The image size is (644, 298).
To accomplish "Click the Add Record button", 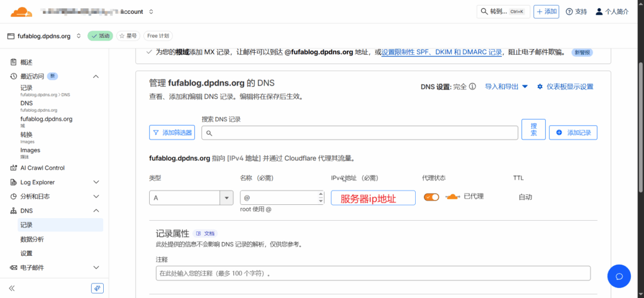I will (573, 133).
